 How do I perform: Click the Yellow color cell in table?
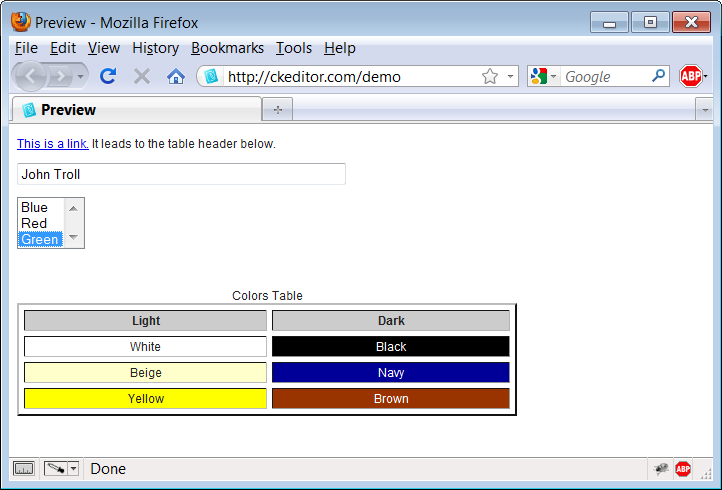(x=145, y=398)
